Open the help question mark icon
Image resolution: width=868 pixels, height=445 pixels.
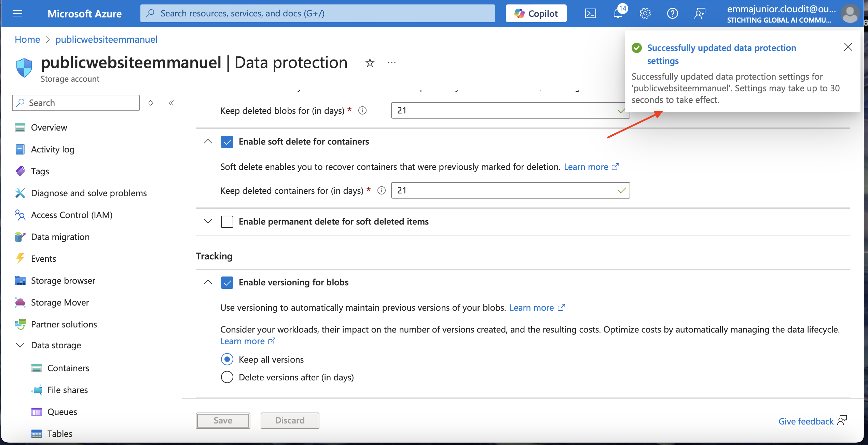click(x=672, y=14)
